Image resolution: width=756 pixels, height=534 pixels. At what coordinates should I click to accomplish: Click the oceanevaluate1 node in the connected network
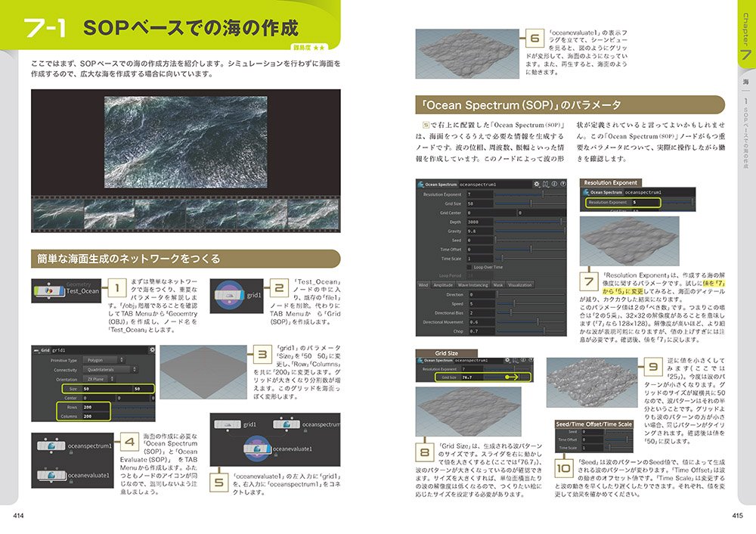(x=259, y=449)
